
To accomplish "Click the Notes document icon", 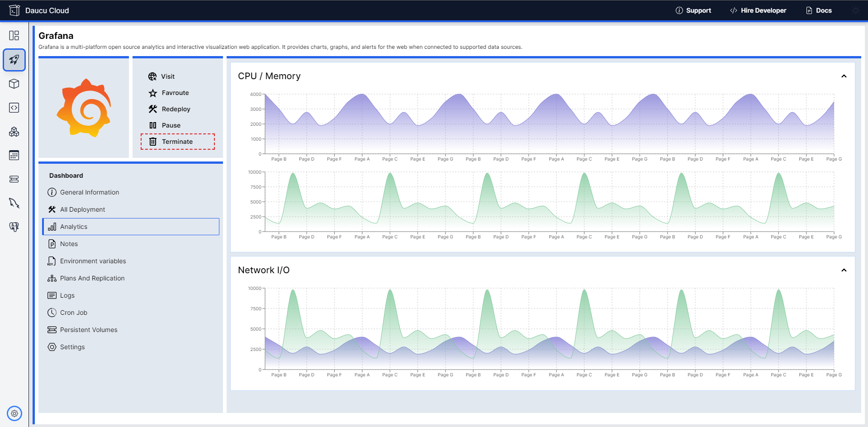I will 52,244.
